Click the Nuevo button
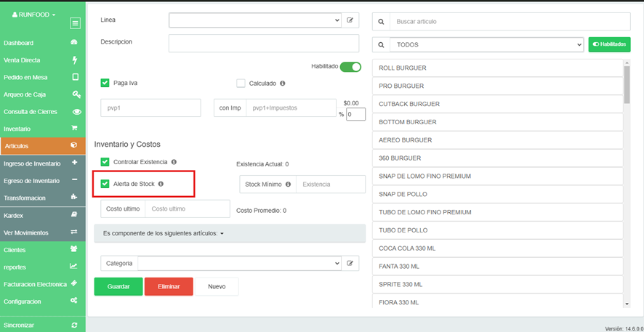 pyautogui.click(x=217, y=286)
